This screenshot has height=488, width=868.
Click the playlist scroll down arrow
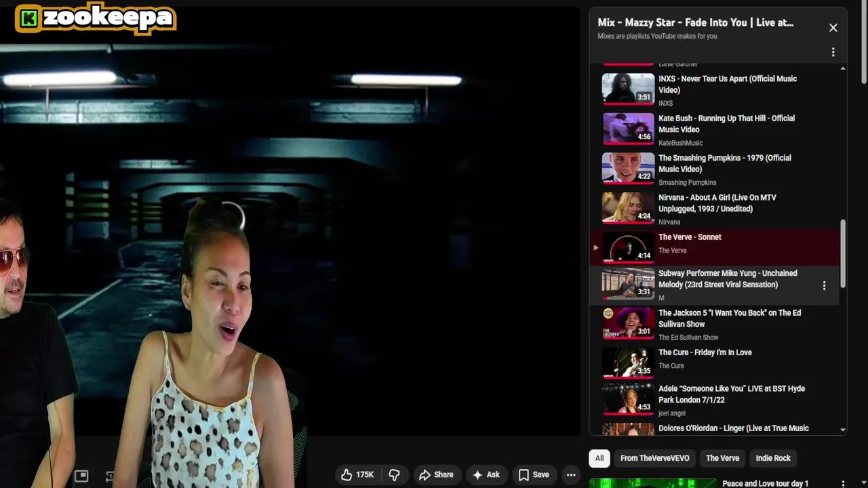click(x=843, y=430)
